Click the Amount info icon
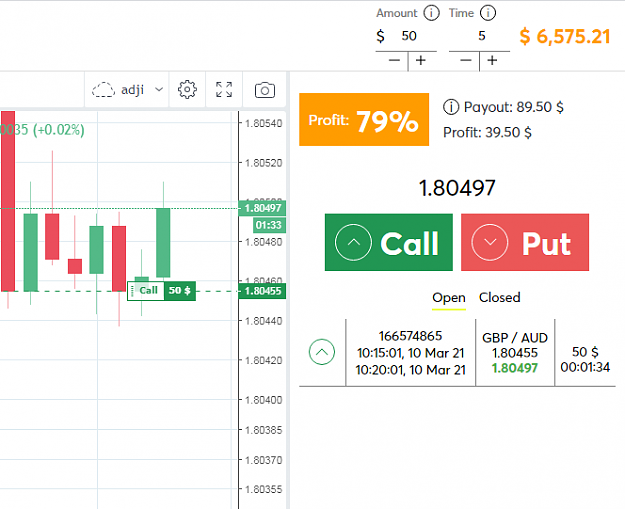This screenshot has width=625, height=509. click(431, 13)
